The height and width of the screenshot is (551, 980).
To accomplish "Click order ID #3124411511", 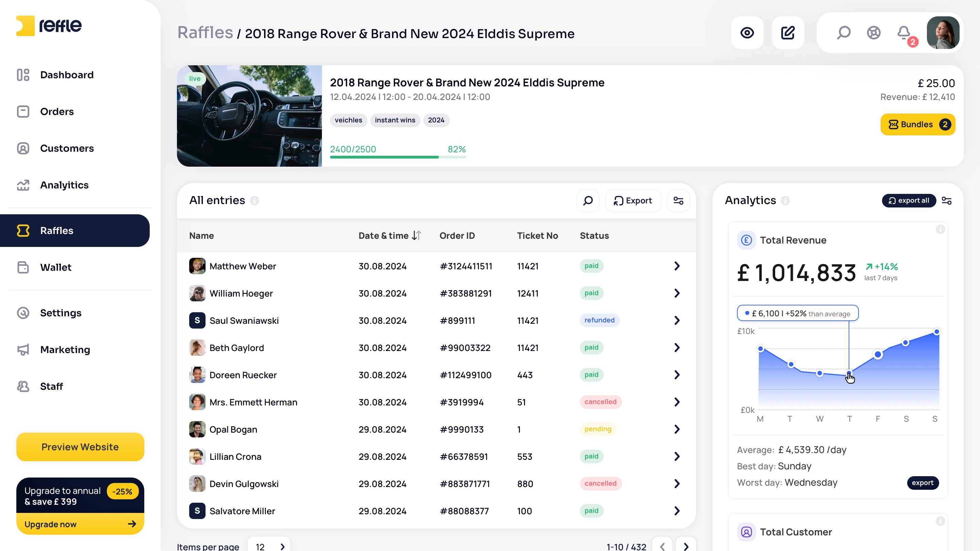I will 465,266.
